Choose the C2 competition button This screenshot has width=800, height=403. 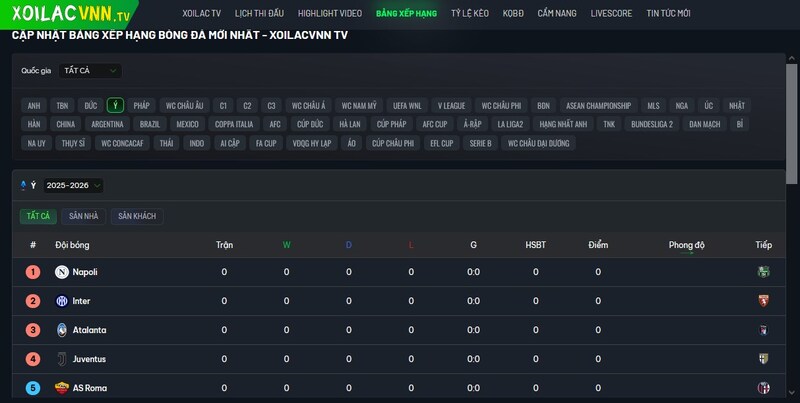(247, 106)
